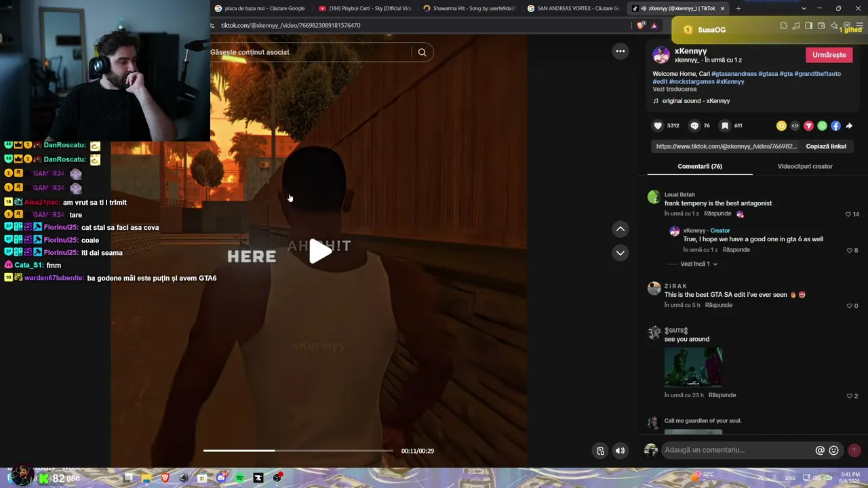Open Brave Rewards triangle icon
Viewport: 868px width, 488px height.
pos(654,25)
